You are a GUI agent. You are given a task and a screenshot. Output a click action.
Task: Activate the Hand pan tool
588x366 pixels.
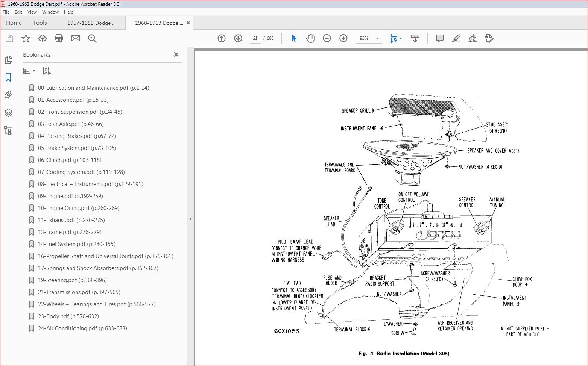(310, 38)
